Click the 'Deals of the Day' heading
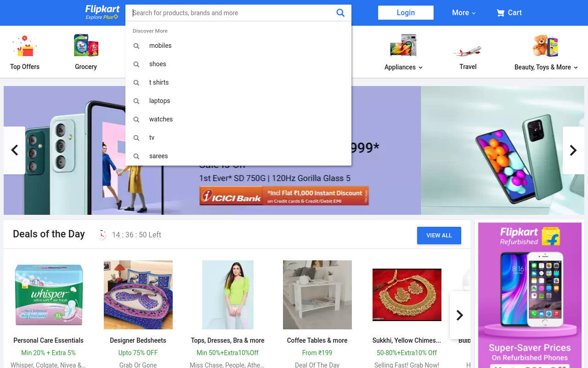The height and width of the screenshot is (368, 588). click(x=49, y=234)
